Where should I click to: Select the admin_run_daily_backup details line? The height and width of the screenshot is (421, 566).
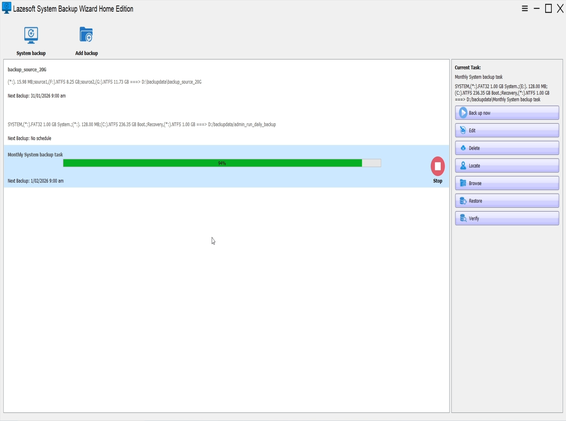click(x=142, y=124)
